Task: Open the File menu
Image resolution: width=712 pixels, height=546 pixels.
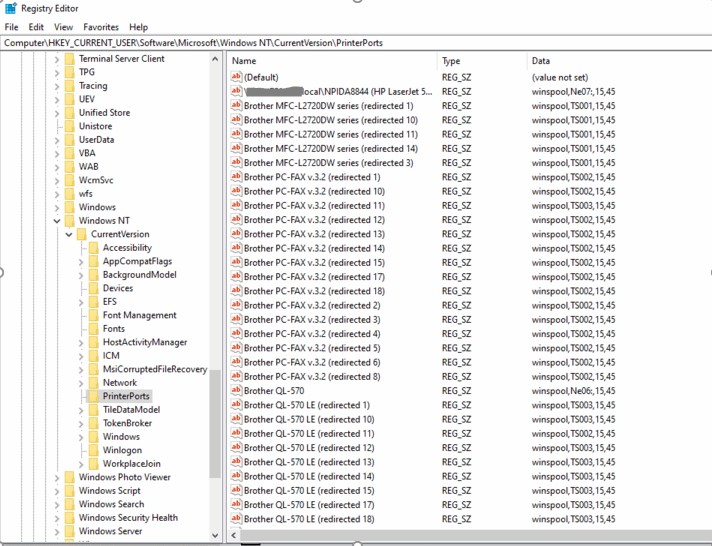Action: pyautogui.click(x=12, y=27)
